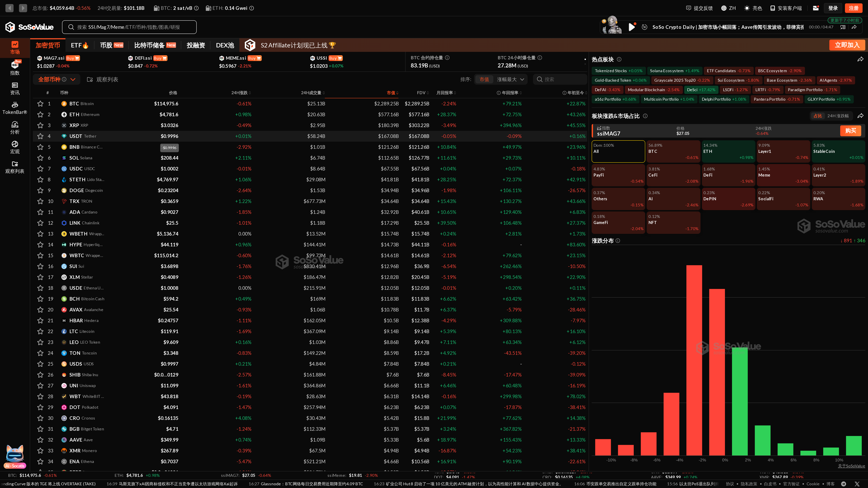868x488 pixels.
Task: Switch sector view to 24H涨跌幅
Action: click(x=838, y=116)
